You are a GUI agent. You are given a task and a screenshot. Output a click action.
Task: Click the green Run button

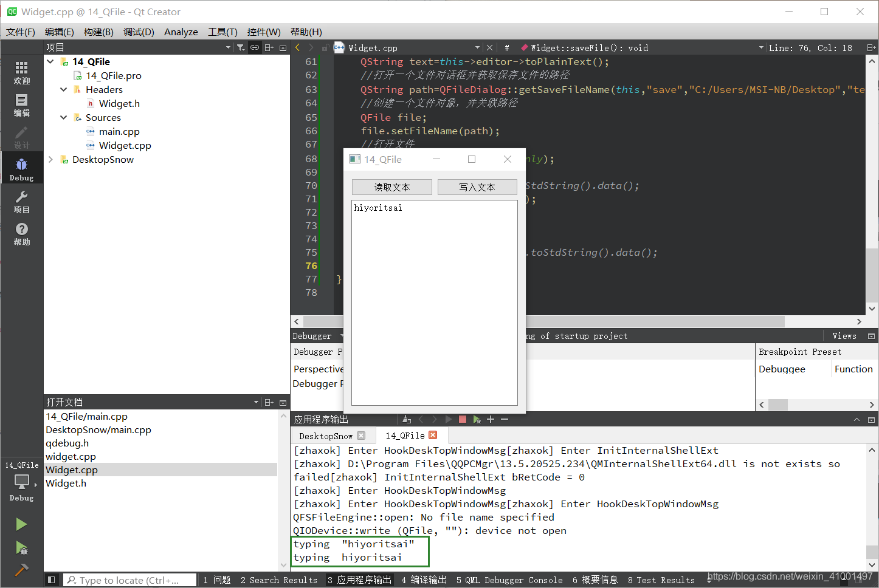pos(21,524)
